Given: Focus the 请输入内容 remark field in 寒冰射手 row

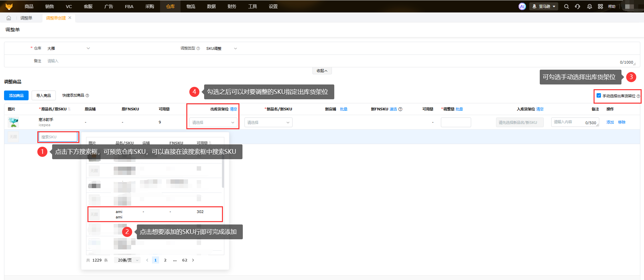Looking at the screenshot, I should pyautogui.click(x=575, y=123).
